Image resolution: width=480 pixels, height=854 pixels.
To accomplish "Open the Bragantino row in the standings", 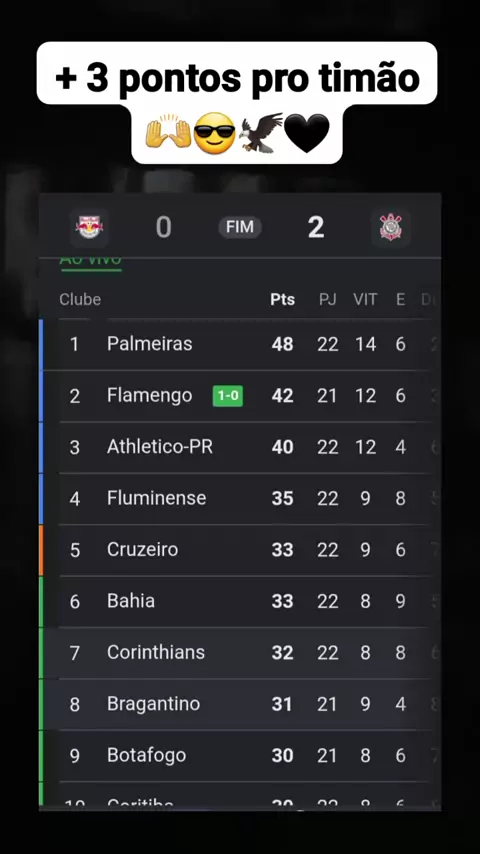I will [240, 704].
